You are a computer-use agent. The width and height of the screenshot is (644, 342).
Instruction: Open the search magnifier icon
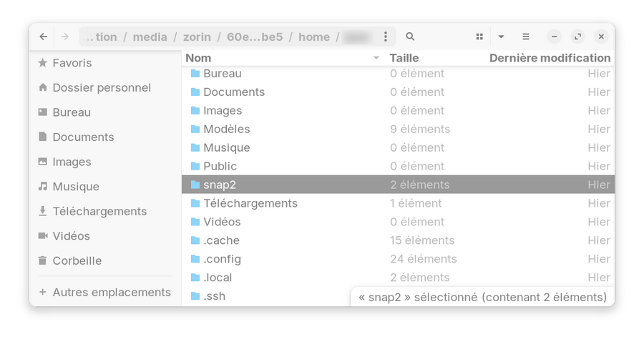coord(410,36)
